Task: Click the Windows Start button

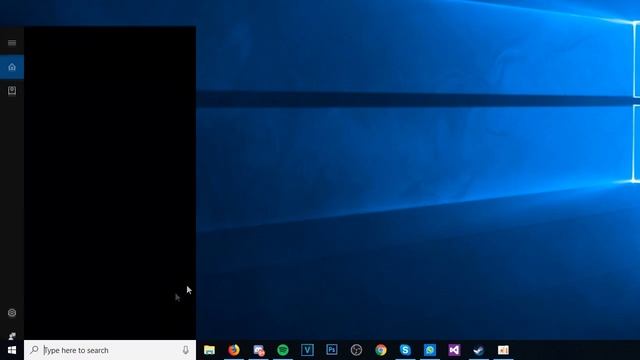Action: tap(12, 350)
